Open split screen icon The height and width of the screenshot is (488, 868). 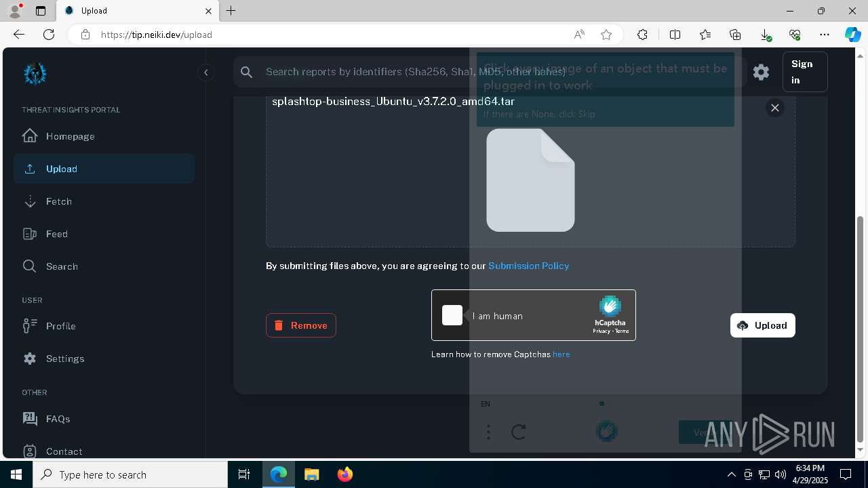click(x=675, y=35)
